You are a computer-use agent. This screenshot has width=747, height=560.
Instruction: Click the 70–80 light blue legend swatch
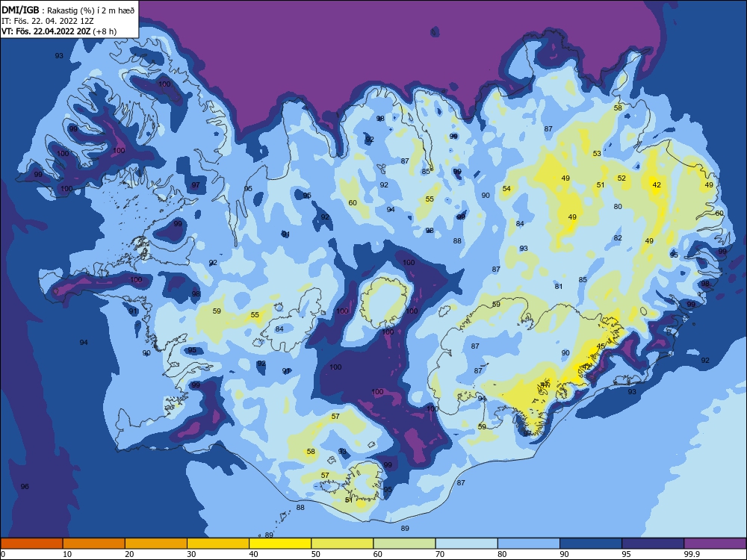(x=466, y=544)
